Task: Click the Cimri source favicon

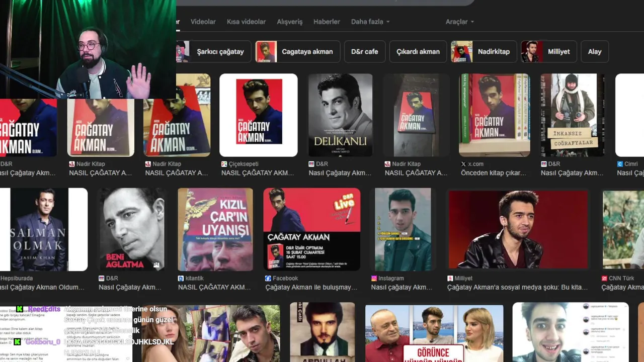Action: click(620, 164)
